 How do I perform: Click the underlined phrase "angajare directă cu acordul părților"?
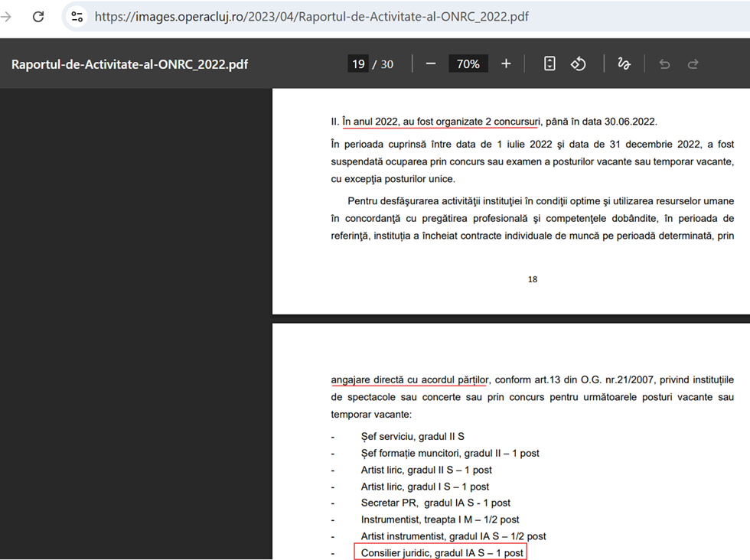click(409, 379)
